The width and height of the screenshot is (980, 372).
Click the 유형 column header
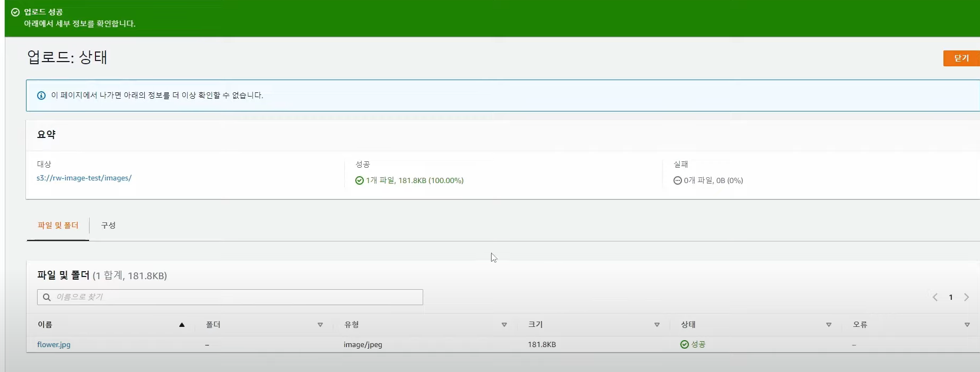[x=352, y=325]
